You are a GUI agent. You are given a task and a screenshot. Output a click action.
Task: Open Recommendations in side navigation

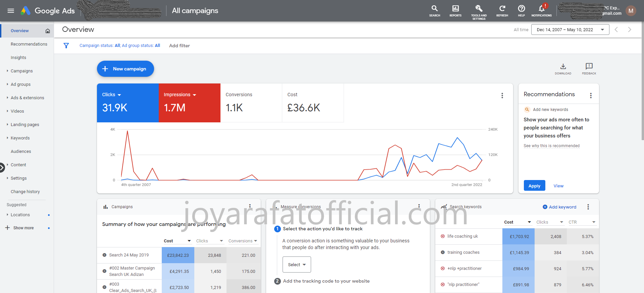coord(29,44)
